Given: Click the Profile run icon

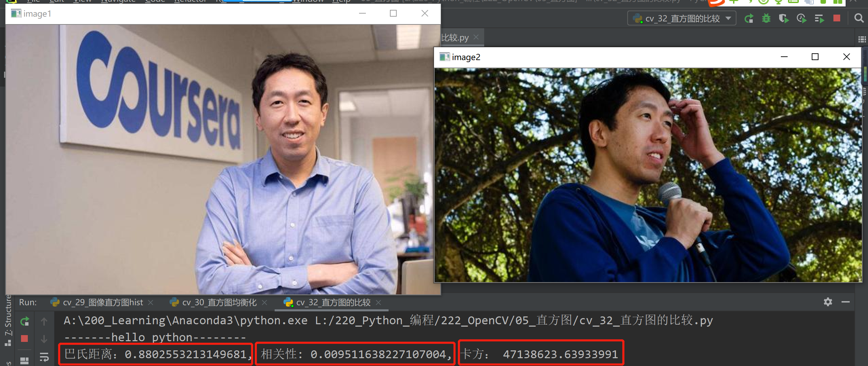Looking at the screenshot, I should [x=802, y=18].
